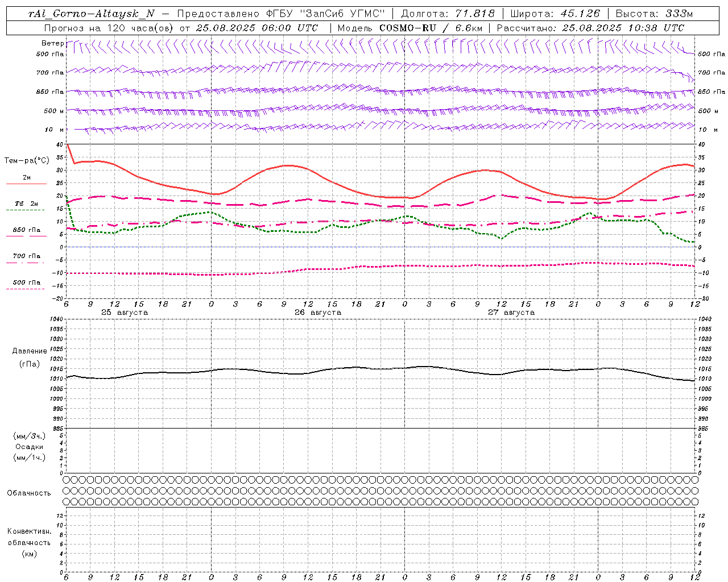
Task: Click the elevation text Высота: 333м
Action: (x=655, y=14)
